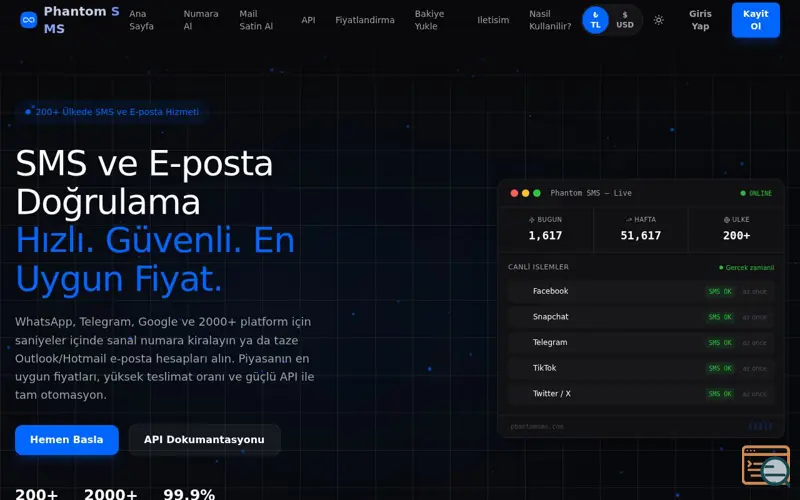Click the green dot in Phantom SMS Live window
This screenshot has width=800, height=500.
(537, 193)
